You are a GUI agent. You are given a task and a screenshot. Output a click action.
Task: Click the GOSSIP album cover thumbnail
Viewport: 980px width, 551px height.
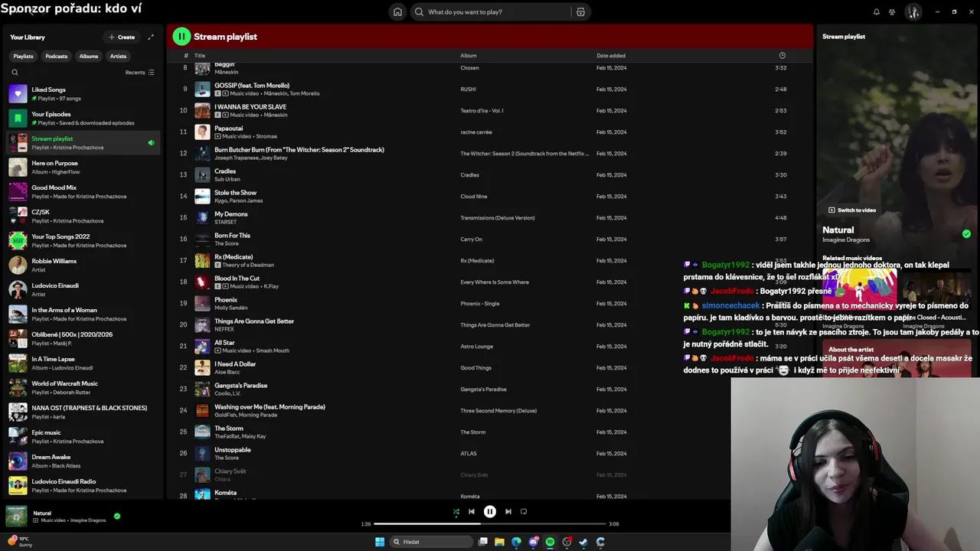point(202,89)
